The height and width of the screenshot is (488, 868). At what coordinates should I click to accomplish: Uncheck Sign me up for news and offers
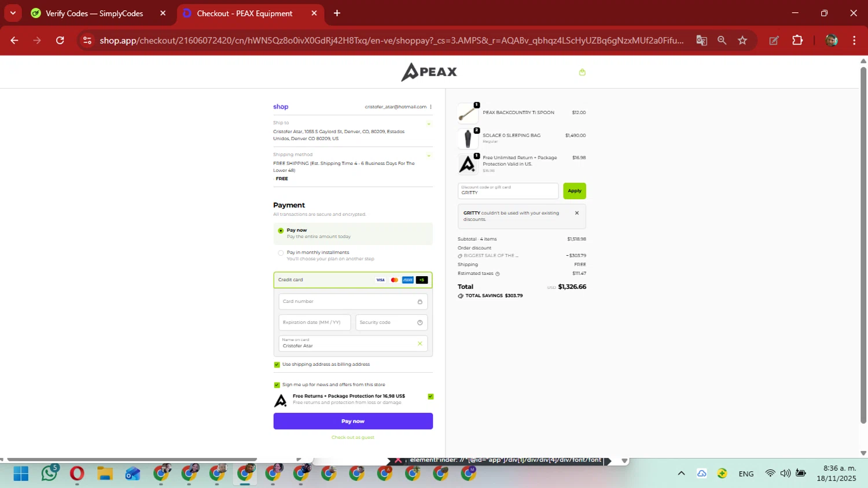click(277, 385)
